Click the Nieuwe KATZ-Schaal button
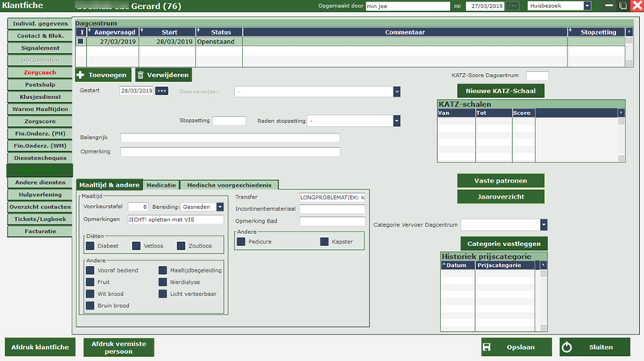The width and height of the screenshot is (644, 361). [501, 91]
